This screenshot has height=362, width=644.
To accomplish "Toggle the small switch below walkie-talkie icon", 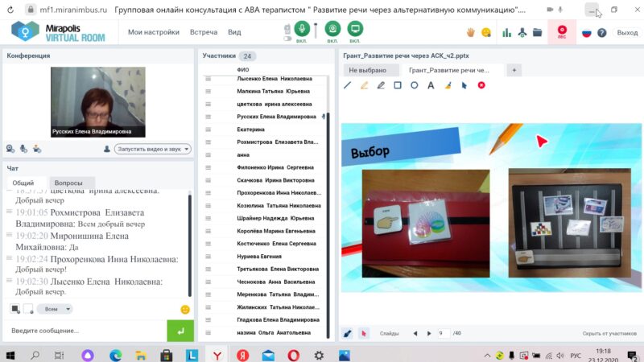I will pos(287,39).
